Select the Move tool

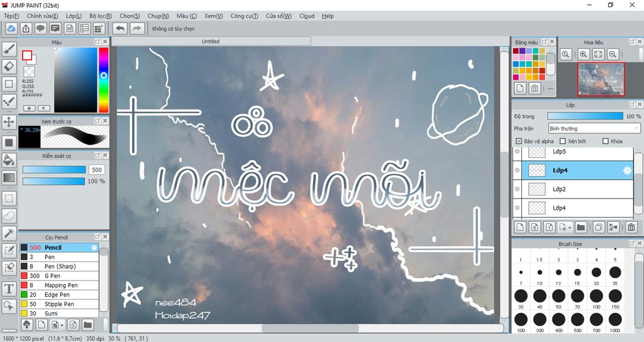pyautogui.click(x=9, y=122)
